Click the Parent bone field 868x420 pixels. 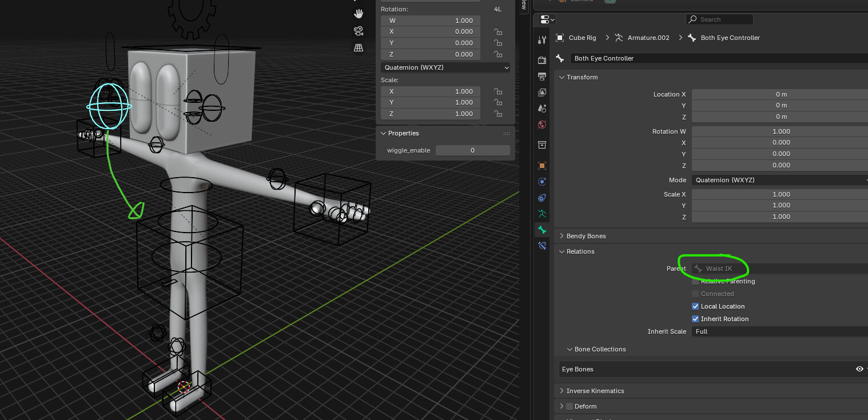[x=780, y=269]
